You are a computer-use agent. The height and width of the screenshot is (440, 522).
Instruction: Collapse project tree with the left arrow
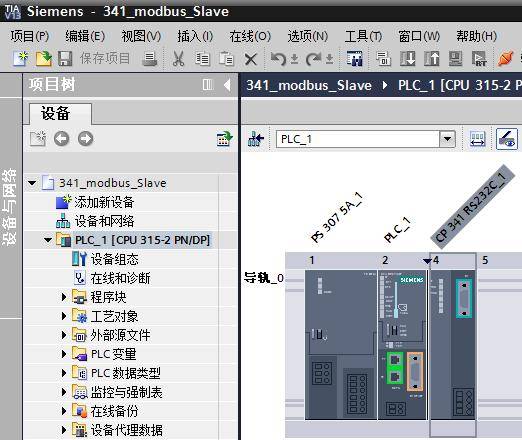(x=227, y=85)
